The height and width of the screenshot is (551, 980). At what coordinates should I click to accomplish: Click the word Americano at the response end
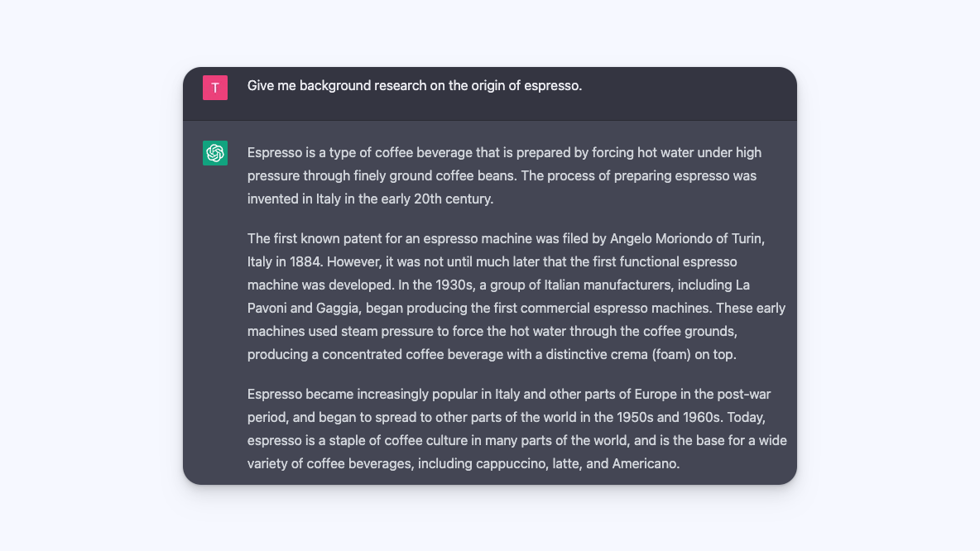click(x=644, y=463)
